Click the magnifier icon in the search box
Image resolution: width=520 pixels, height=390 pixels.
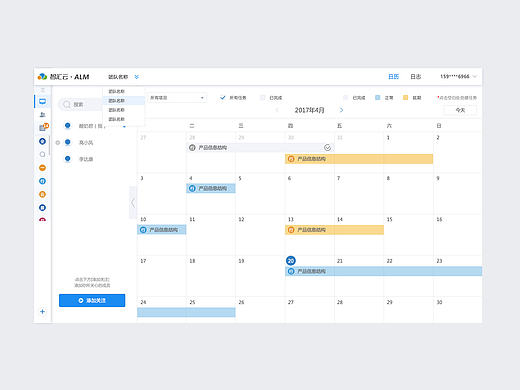point(67,104)
